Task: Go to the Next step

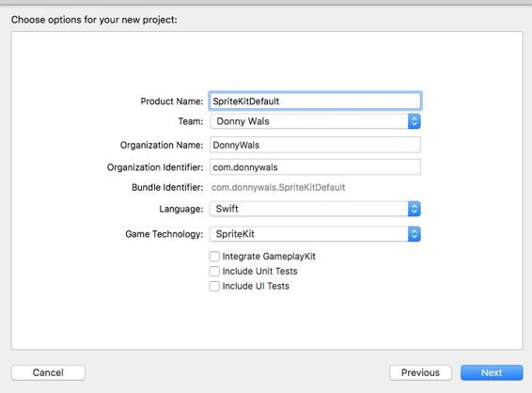Action: pyautogui.click(x=492, y=372)
